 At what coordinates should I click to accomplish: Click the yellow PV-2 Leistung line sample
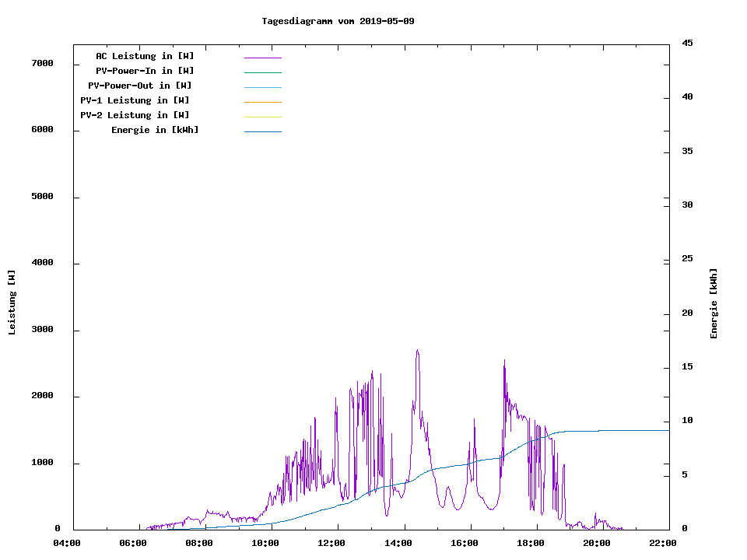[262, 117]
